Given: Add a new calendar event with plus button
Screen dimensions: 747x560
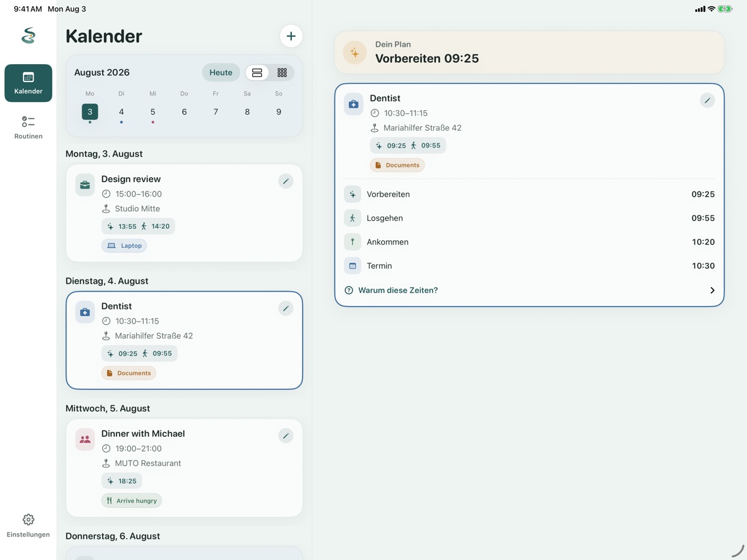Looking at the screenshot, I should click(291, 36).
